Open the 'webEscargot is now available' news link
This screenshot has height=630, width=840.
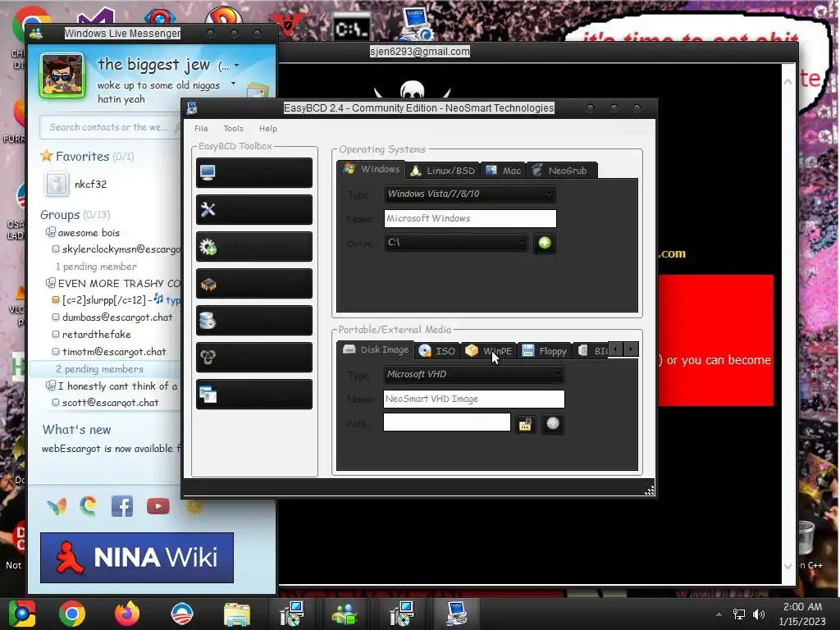(x=112, y=449)
